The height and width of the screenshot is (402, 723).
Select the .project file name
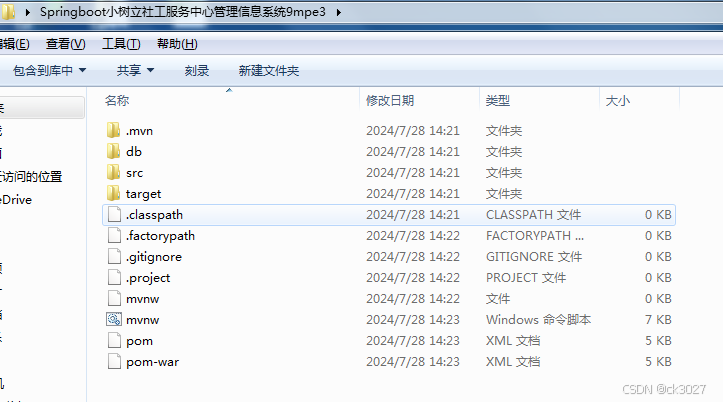click(148, 278)
